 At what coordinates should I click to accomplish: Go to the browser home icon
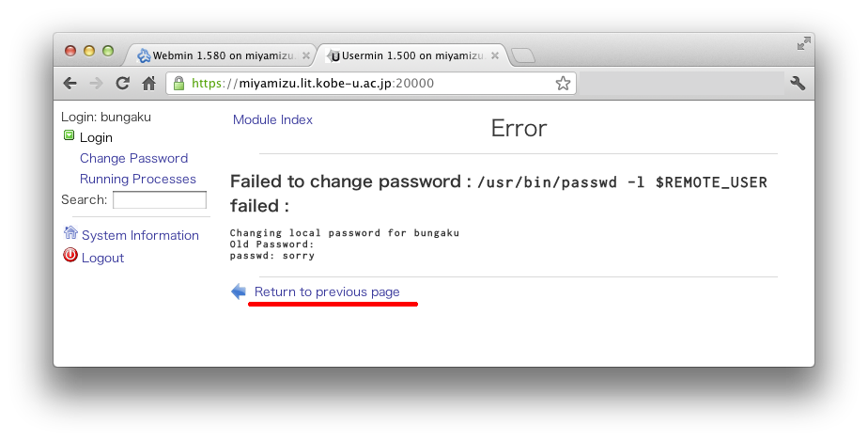[x=149, y=83]
